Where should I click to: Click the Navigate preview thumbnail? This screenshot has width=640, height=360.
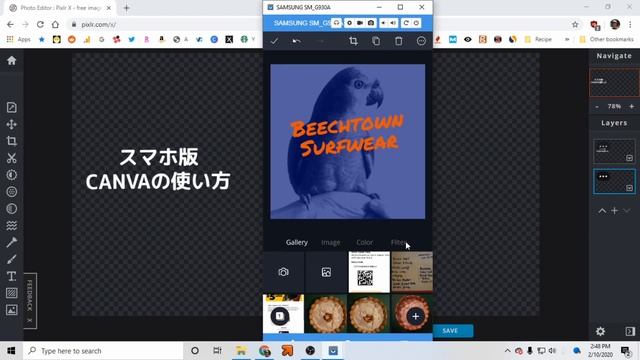[x=614, y=82]
